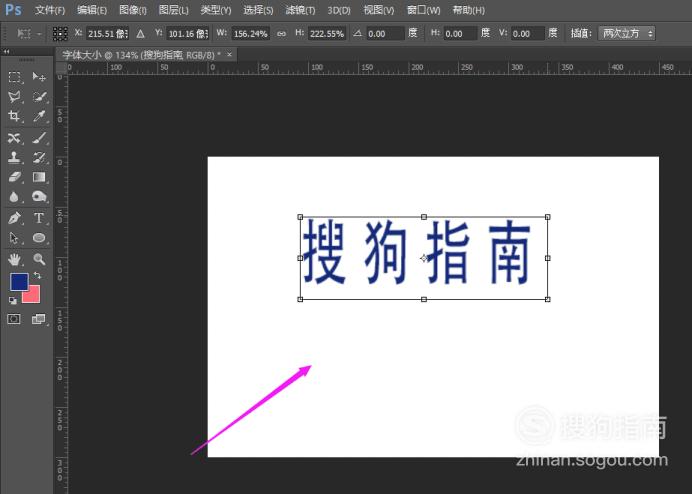Click the reference point locator grid
The image size is (692, 494).
[60, 34]
